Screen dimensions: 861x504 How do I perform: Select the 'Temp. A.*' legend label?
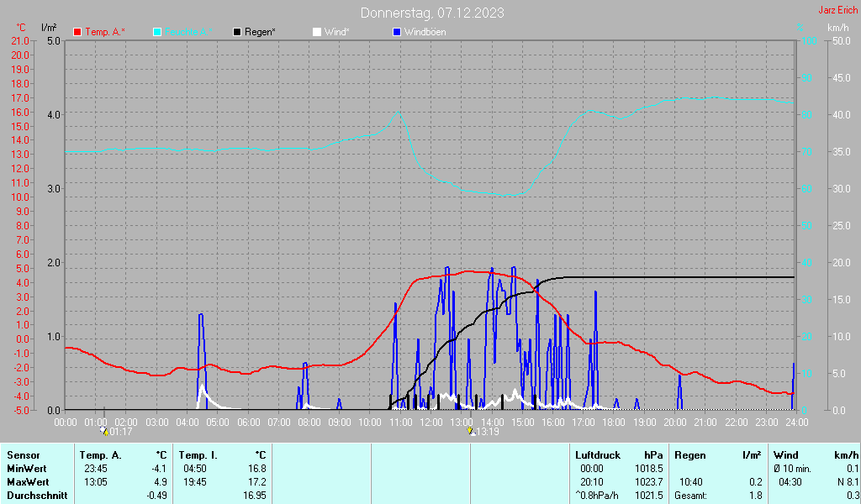[x=105, y=33]
